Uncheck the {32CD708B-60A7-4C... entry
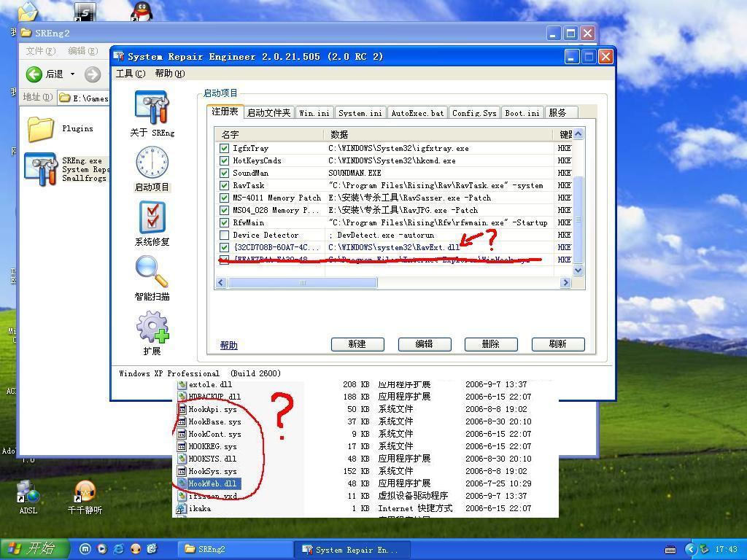747x560 pixels. (x=224, y=247)
